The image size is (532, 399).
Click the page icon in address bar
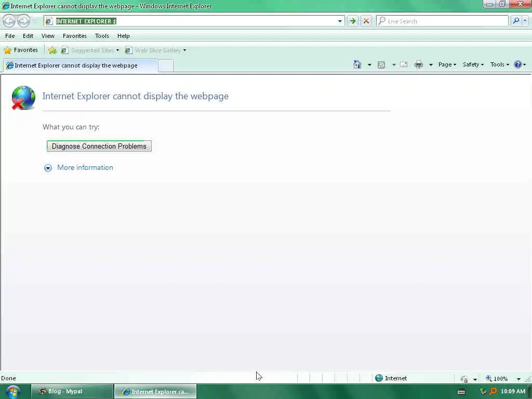tap(49, 21)
